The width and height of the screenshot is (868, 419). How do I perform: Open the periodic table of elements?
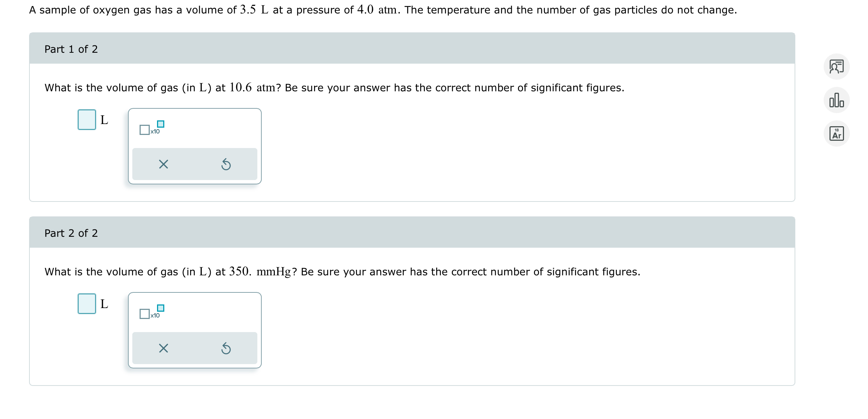pos(837,133)
